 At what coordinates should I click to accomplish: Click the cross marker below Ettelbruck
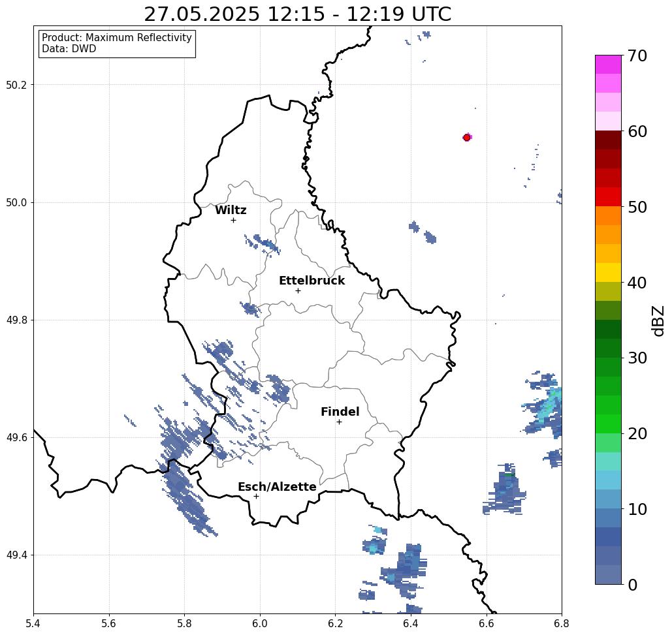point(298,290)
